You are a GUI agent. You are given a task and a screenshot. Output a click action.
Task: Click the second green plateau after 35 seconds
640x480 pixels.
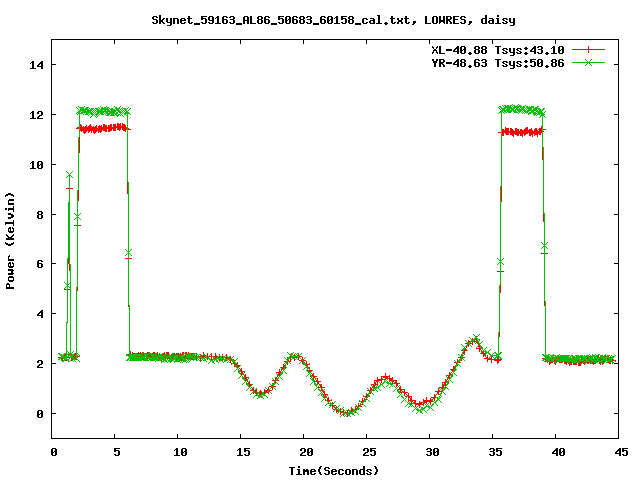[522, 110]
